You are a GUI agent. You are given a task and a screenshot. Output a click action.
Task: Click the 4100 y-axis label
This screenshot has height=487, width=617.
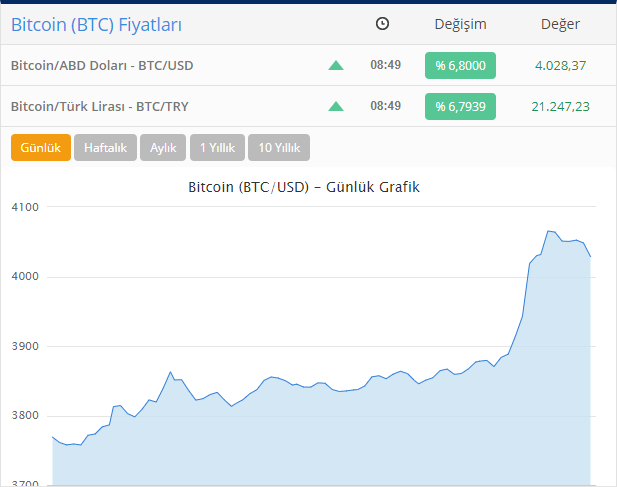pyautogui.click(x=25, y=207)
